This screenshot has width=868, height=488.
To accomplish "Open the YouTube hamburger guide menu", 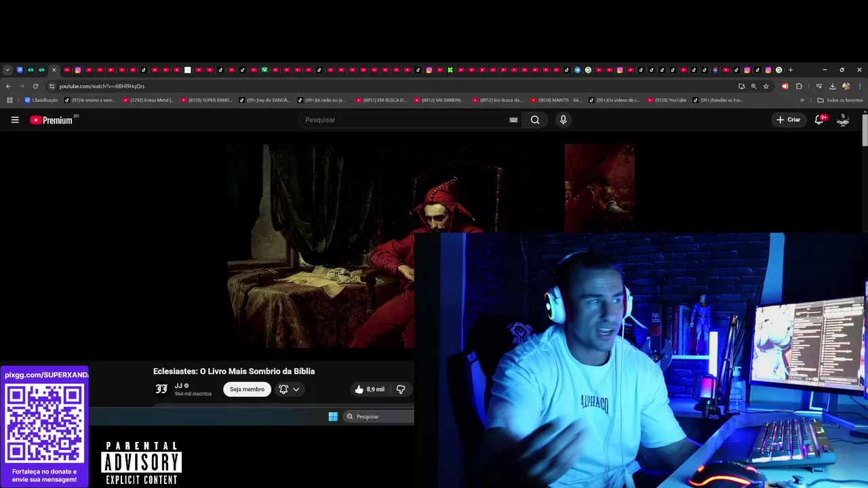I will click(x=15, y=120).
